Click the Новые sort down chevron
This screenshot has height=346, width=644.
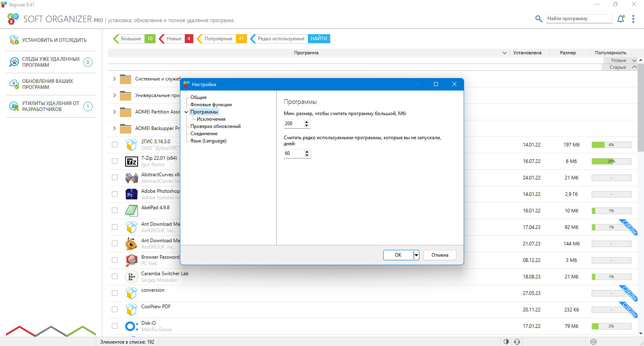634,60
